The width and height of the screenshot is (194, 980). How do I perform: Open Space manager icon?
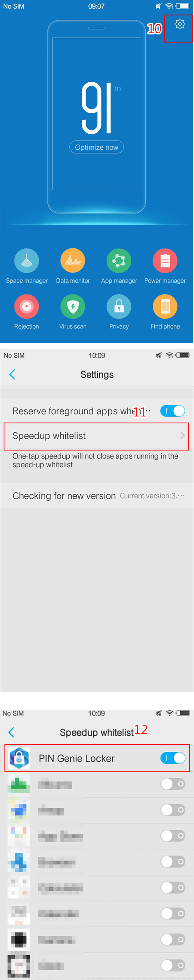[x=27, y=260]
